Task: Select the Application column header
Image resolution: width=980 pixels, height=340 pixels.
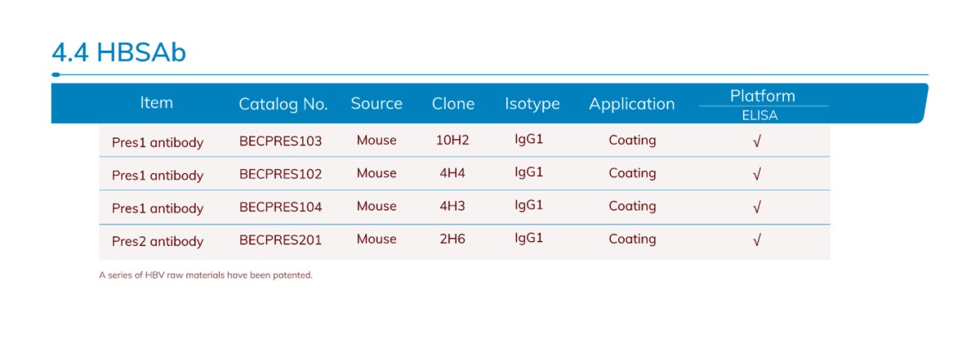Action: coord(632,105)
